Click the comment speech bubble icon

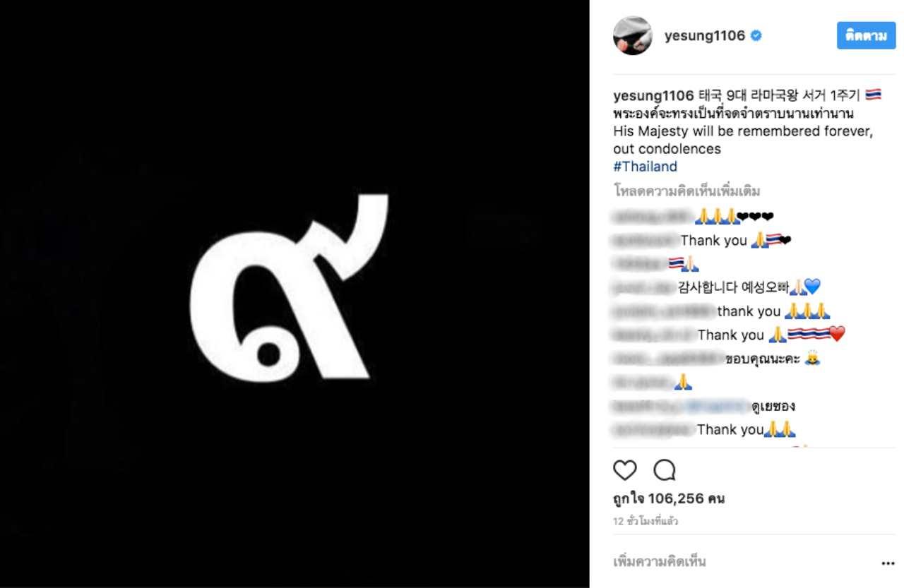pyautogui.click(x=665, y=470)
